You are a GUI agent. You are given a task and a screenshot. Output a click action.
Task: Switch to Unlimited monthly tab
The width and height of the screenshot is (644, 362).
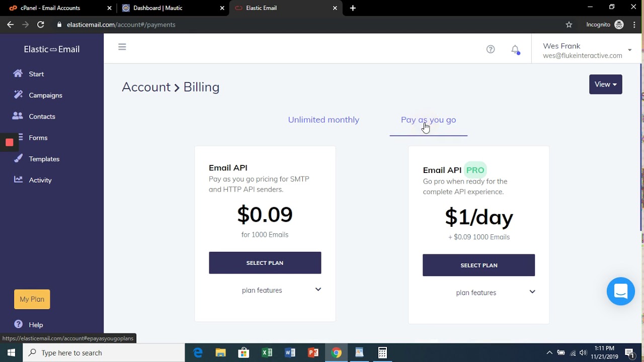pyautogui.click(x=324, y=120)
